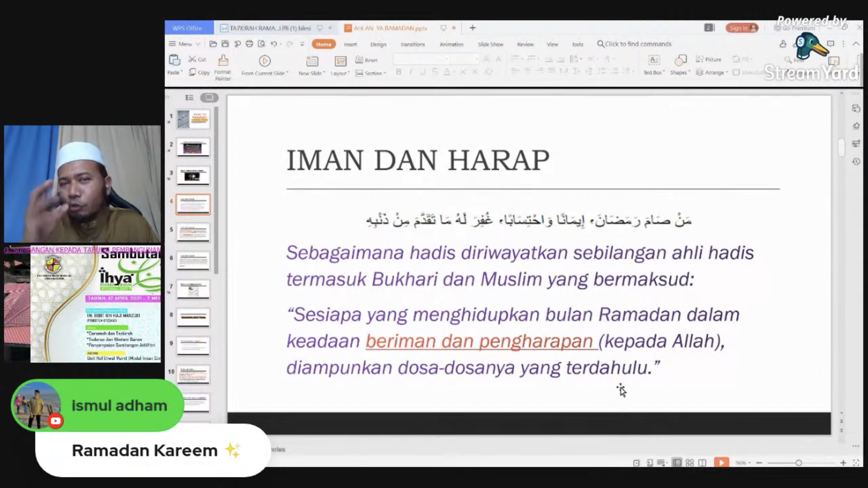Click the Save icon in quick toolbar

[225, 44]
